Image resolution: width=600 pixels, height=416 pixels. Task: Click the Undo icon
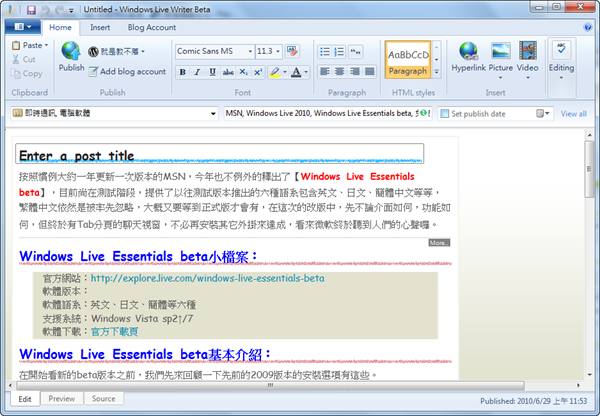pos(45,10)
